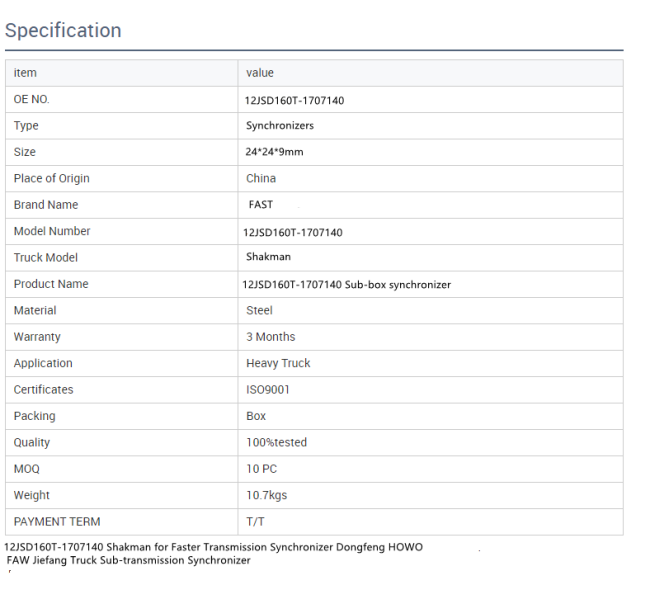Select the Truck Model value Shakman

[268, 257]
